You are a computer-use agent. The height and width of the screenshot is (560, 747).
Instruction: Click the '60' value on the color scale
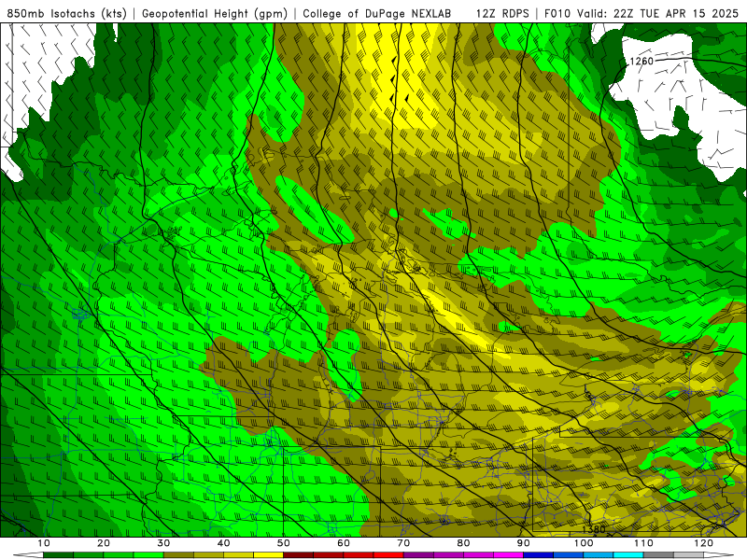(344, 543)
